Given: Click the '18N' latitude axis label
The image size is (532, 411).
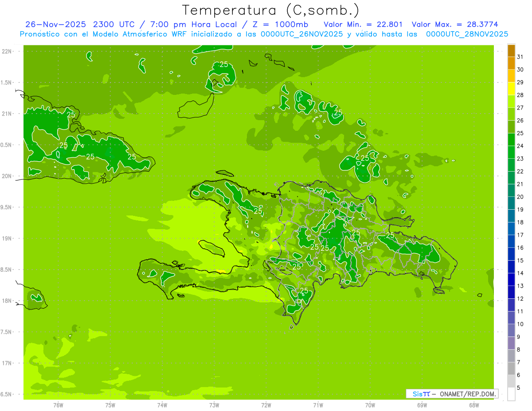Looking at the screenshot, I should [7, 301].
